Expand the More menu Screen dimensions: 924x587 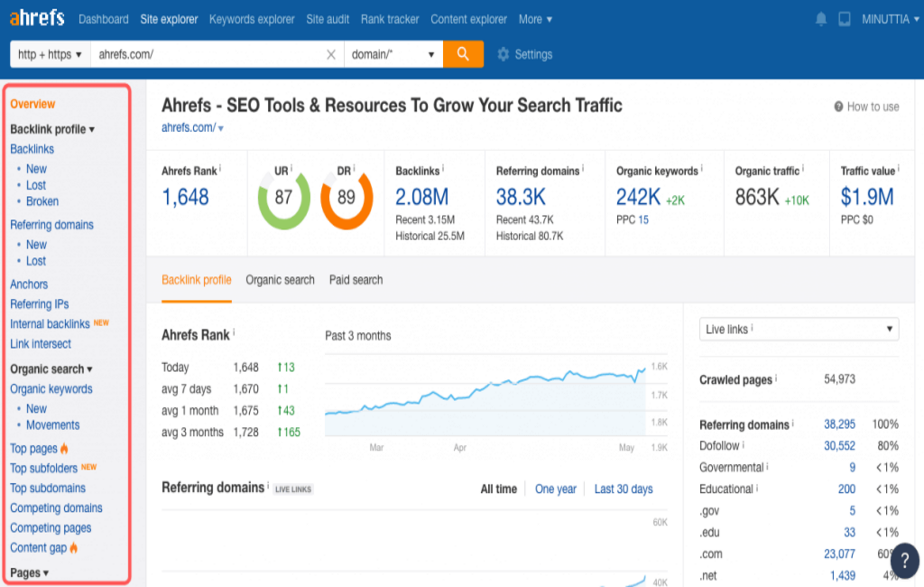pyautogui.click(x=535, y=20)
